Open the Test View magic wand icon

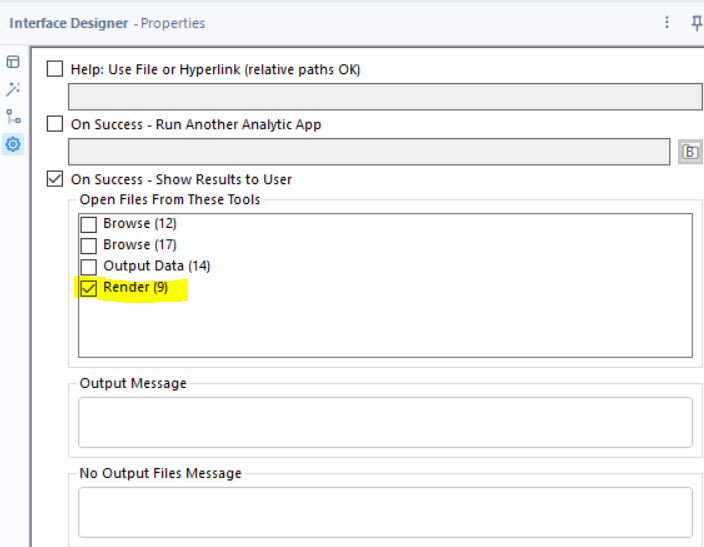click(13, 89)
